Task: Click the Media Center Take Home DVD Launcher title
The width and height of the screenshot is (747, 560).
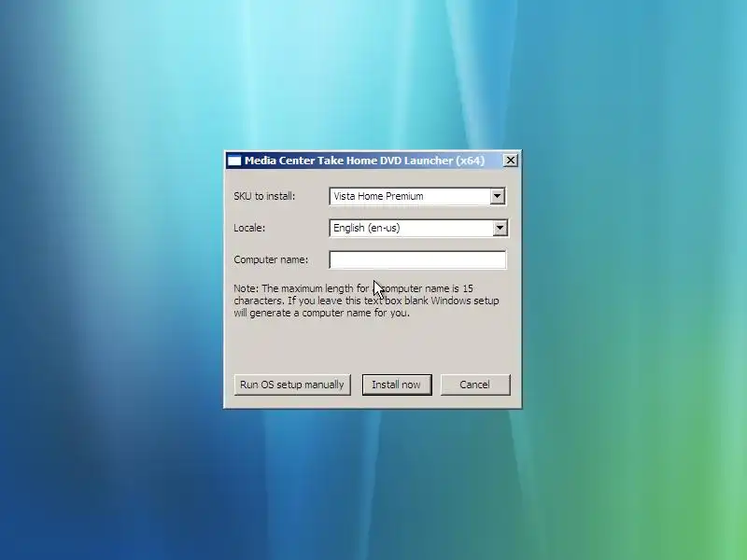Action: click(x=364, y=161)
